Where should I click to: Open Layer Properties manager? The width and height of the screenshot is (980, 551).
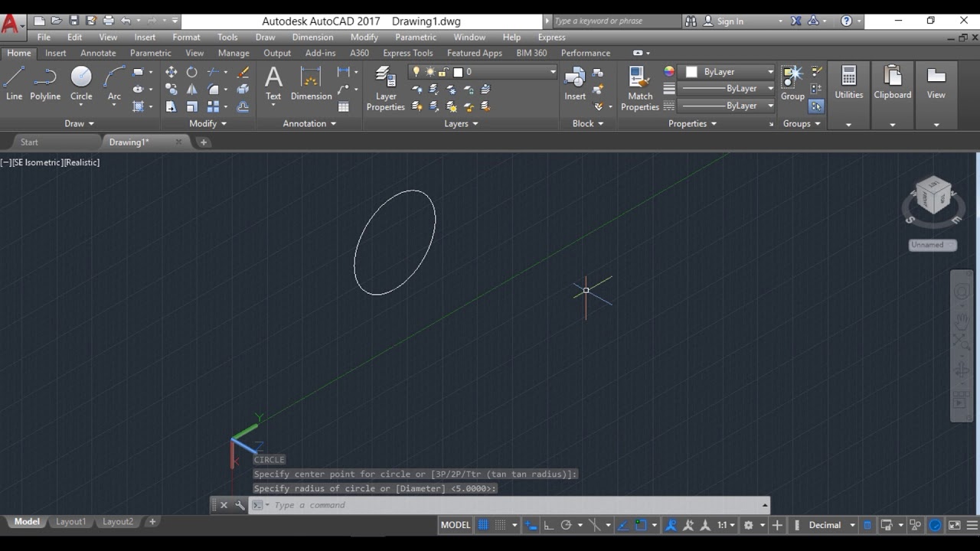click(x=386, y=89)
